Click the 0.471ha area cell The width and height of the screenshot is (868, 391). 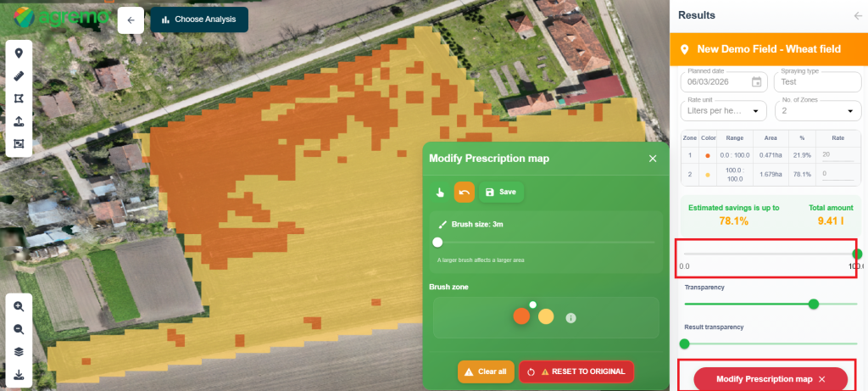pyautogui.click(x=771, y=155)
